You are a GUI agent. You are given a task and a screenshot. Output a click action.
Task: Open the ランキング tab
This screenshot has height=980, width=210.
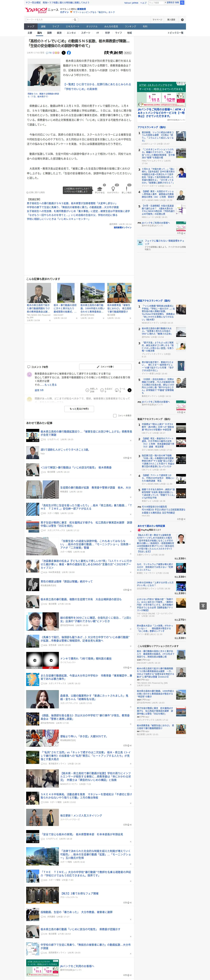point(130,26)
